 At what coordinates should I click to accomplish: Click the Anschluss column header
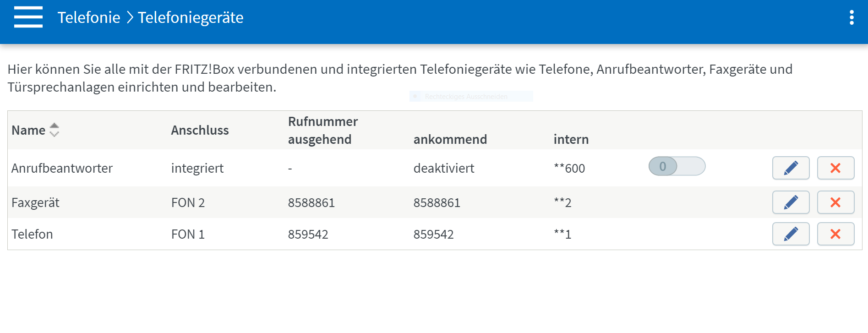tap(200, 131)
